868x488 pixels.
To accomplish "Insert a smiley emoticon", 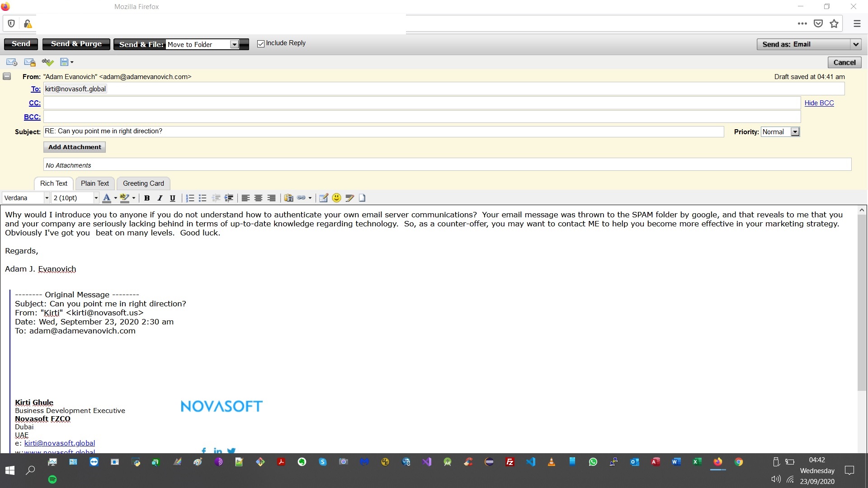I will [336, 198].
